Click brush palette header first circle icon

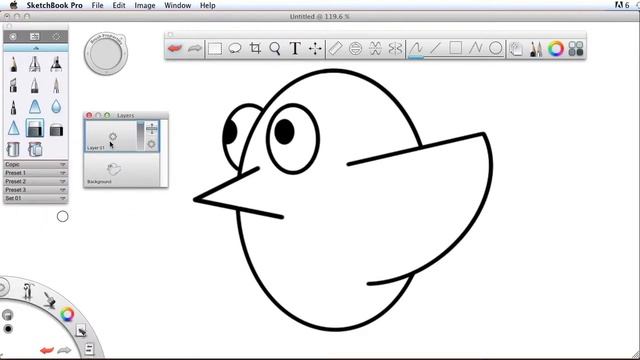click(13, 37)
